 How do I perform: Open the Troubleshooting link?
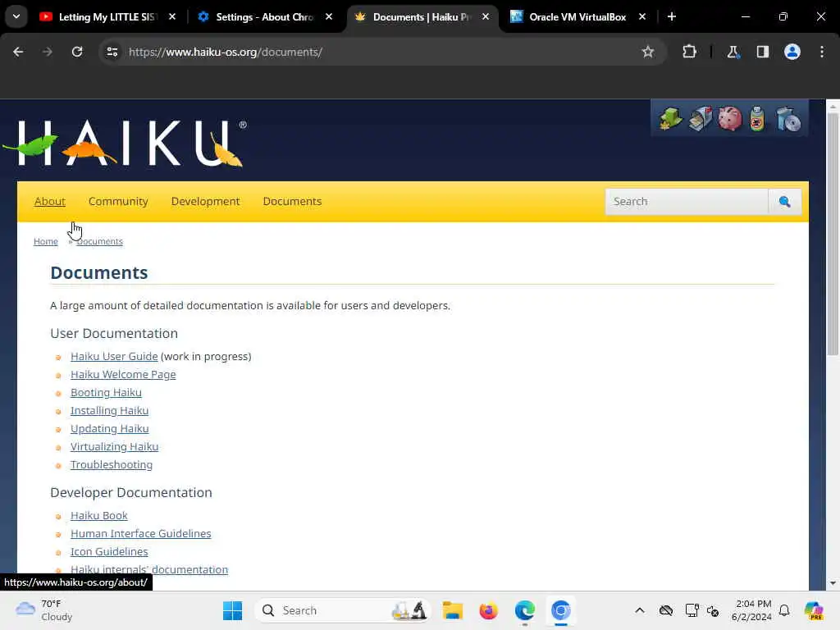[x=112, y=465]
